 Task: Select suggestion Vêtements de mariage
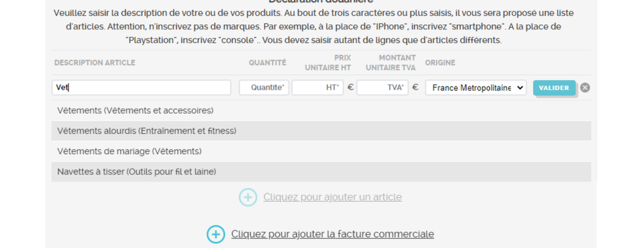point(321,151)
